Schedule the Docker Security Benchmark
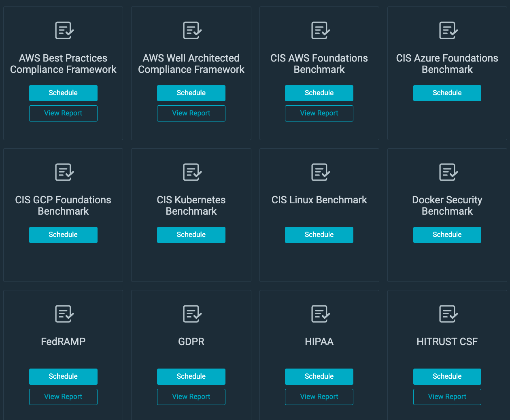 [x=447, y=235]
